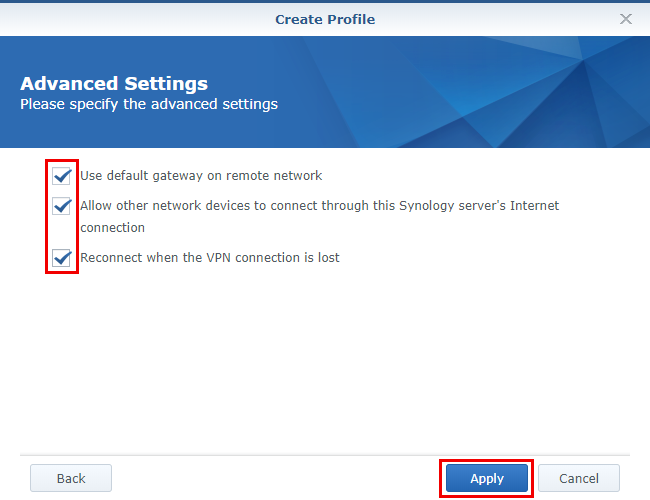Click the footer space between Back and Apply
The width and height of the screenshot is (650, 500).
tap(275, 478)
